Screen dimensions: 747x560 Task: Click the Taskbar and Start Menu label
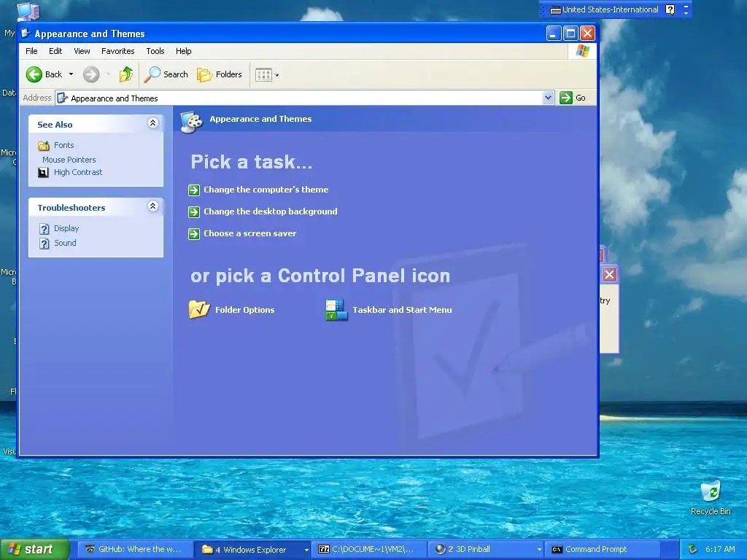402,310
